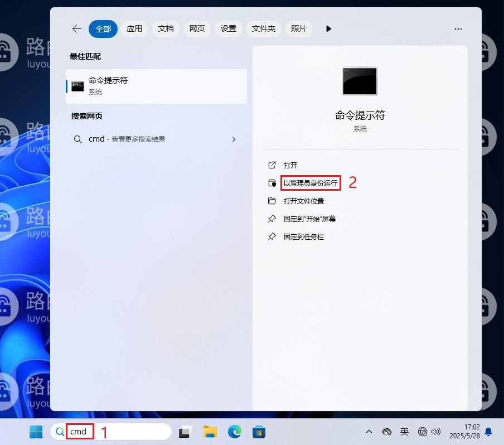
Task: Click the 最佳匹配 heading
Action: tap(85, 56)
